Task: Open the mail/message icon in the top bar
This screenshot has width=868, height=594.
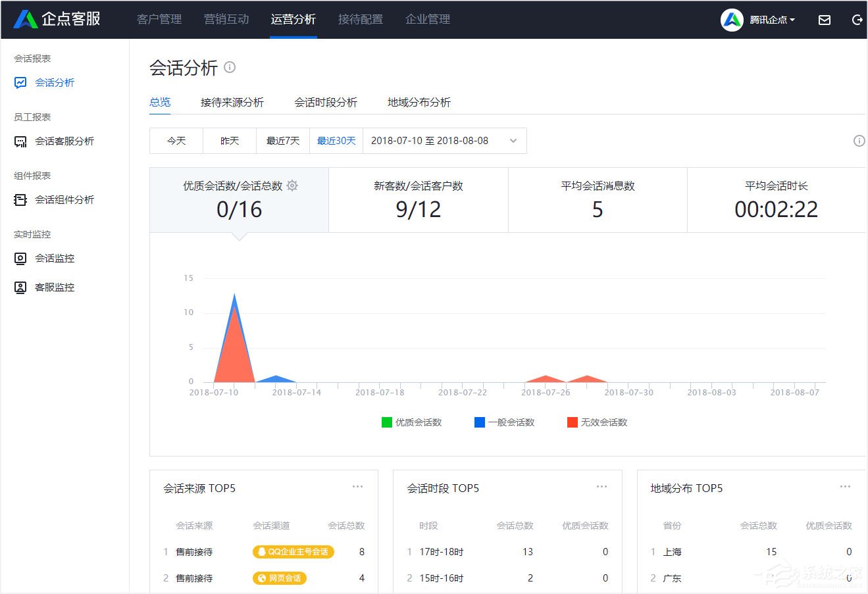Action: point(824,20)
